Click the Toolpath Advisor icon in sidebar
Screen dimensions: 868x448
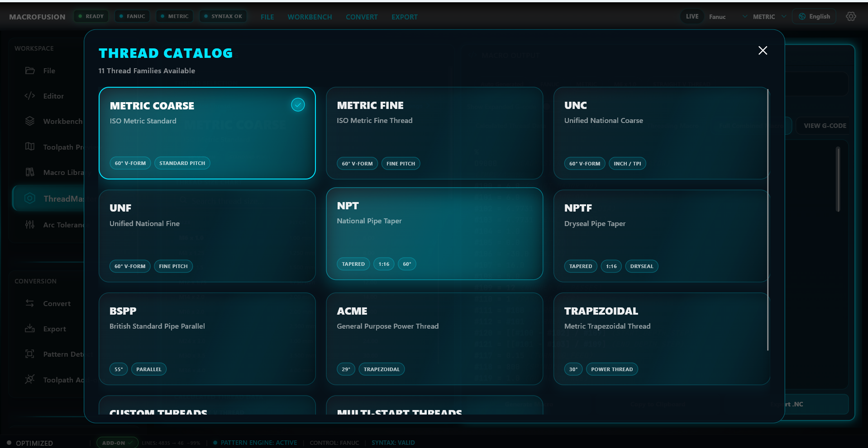(x=30, y=379)
